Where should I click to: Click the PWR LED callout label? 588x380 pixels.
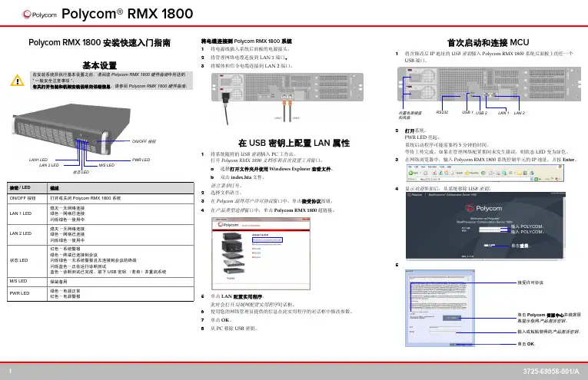tap(141, 159)
